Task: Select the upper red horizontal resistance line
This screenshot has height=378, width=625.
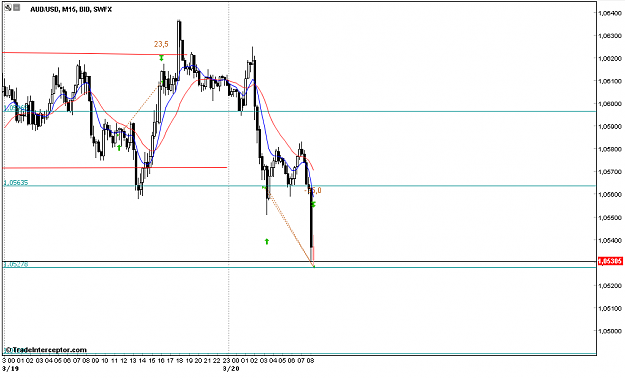Action: 94,53
